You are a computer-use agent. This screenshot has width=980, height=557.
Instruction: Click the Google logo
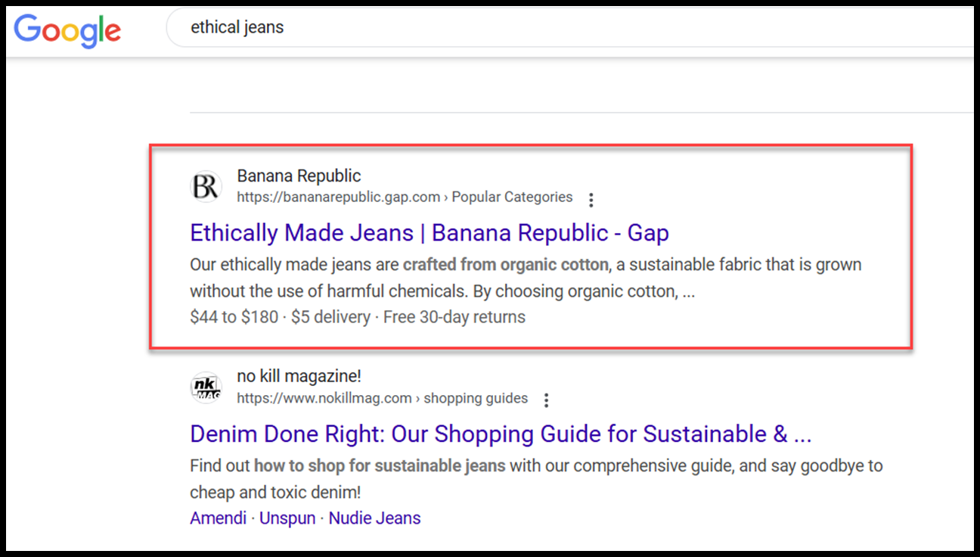tap(67, 30)
